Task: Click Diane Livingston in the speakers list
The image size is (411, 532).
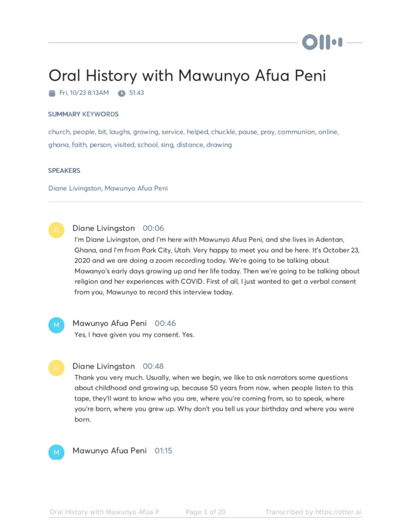Action: pos(74,188)
